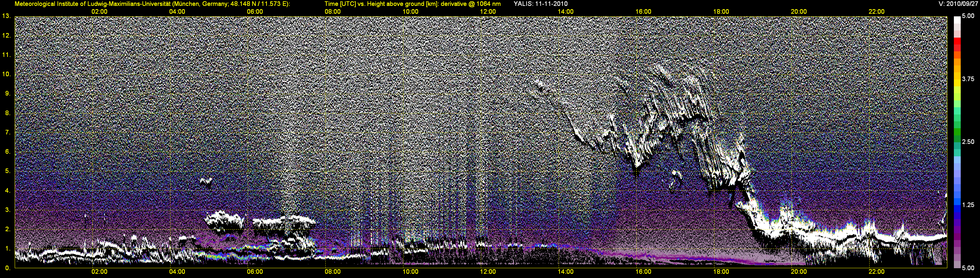Click the 8. km height axis label
This screenshot has height=278, width=980.
coord(8,113)
